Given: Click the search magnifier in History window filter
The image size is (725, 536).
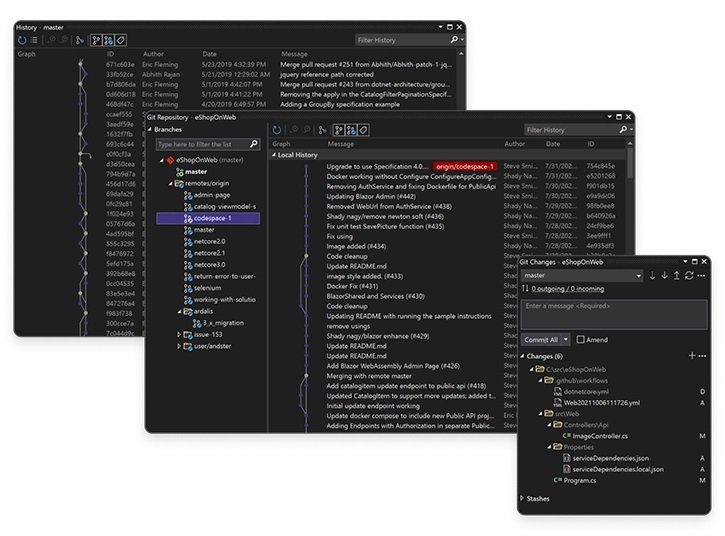Looking at the screenshot, I should [454, 40].
